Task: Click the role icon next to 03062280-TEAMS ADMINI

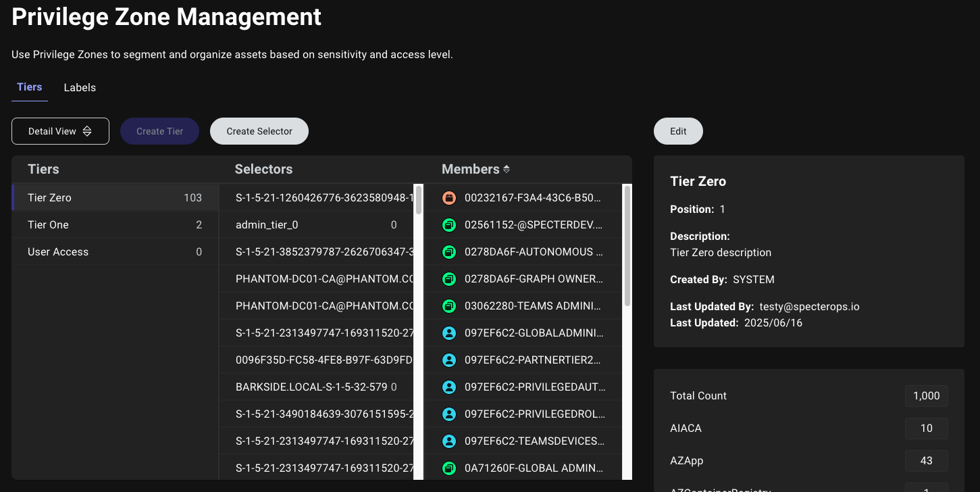Action: pyautogui.click(x=449, y=305)
